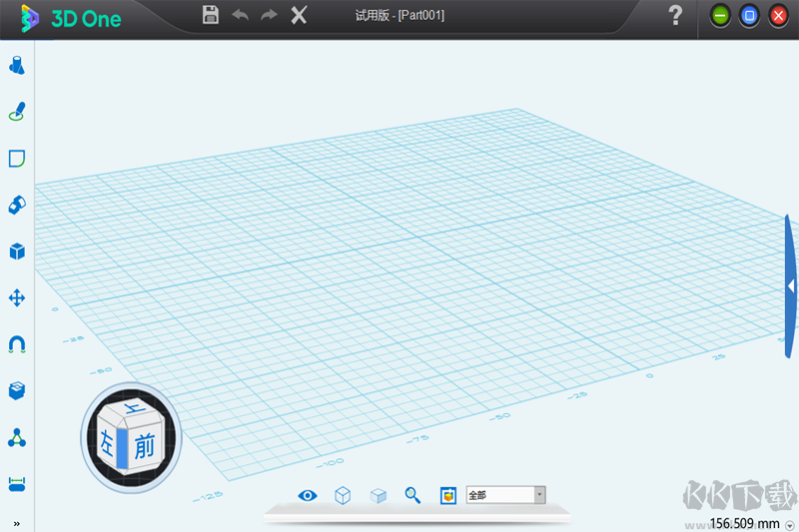Open Help via the question mark
The width and height of the screenshot is (799, 532).
(x=676, y=15)
